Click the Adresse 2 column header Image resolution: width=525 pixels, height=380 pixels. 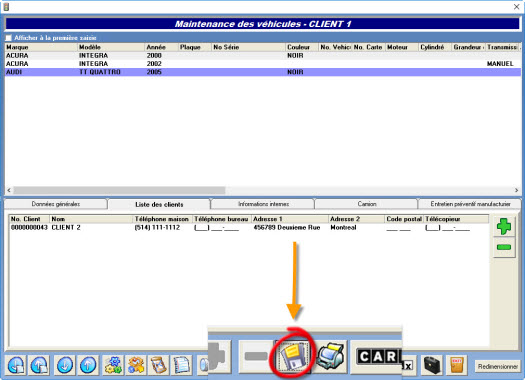[357, 219]
